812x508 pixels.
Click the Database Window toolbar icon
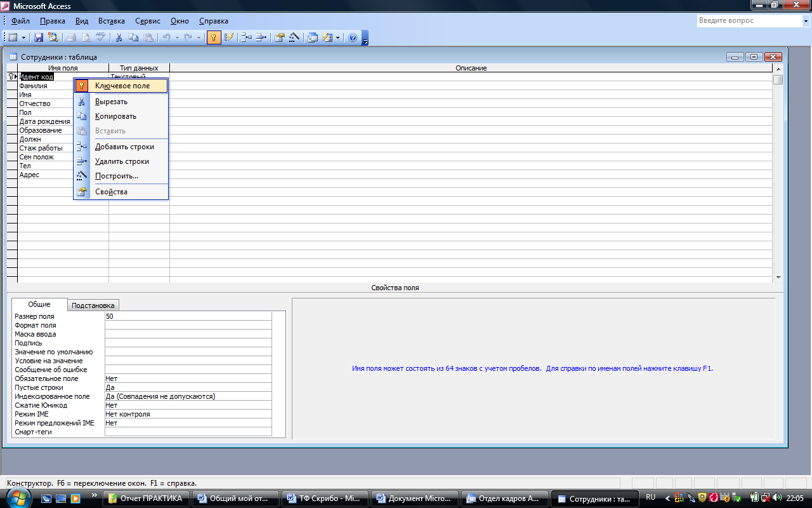point(312,37)
